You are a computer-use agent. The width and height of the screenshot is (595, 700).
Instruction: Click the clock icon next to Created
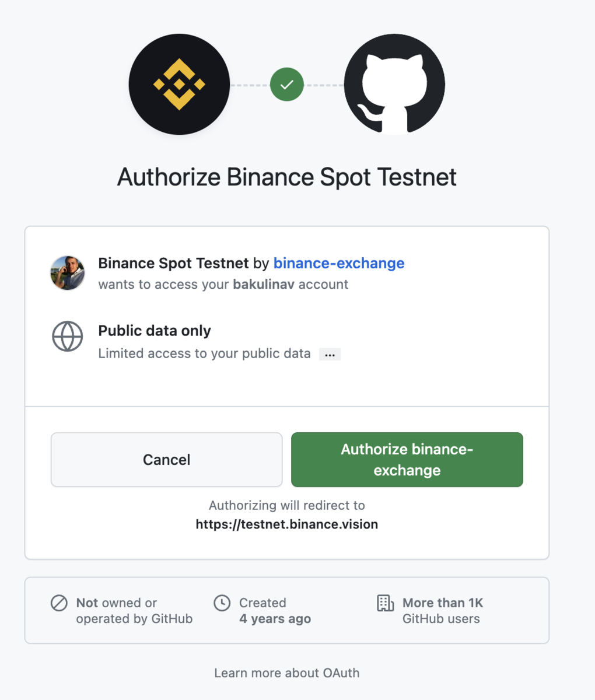[x=222, y=603]
